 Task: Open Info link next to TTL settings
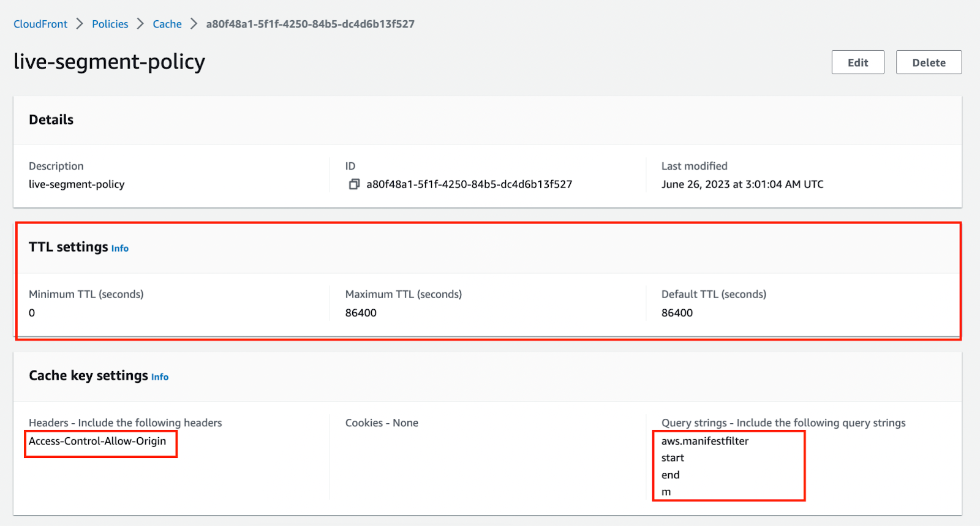click(x=120, y=249)
